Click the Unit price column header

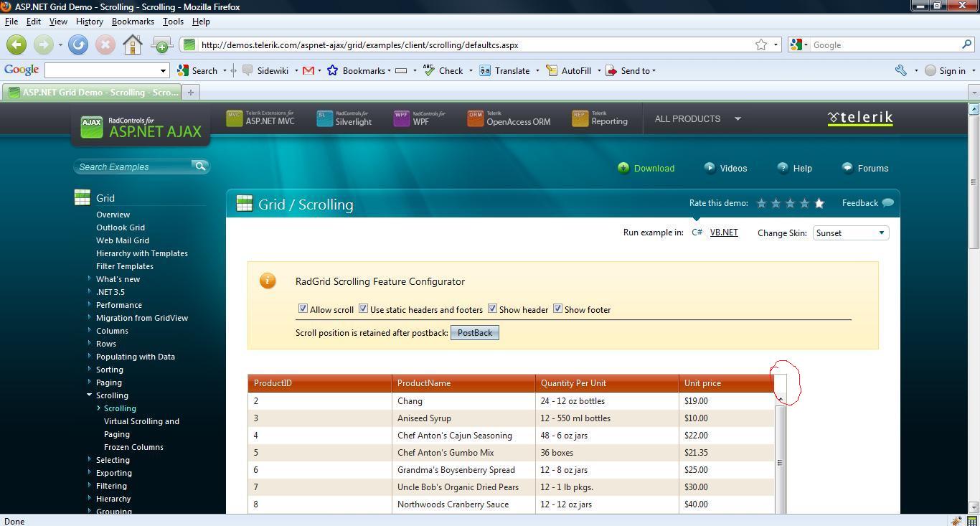coord(727,383)
